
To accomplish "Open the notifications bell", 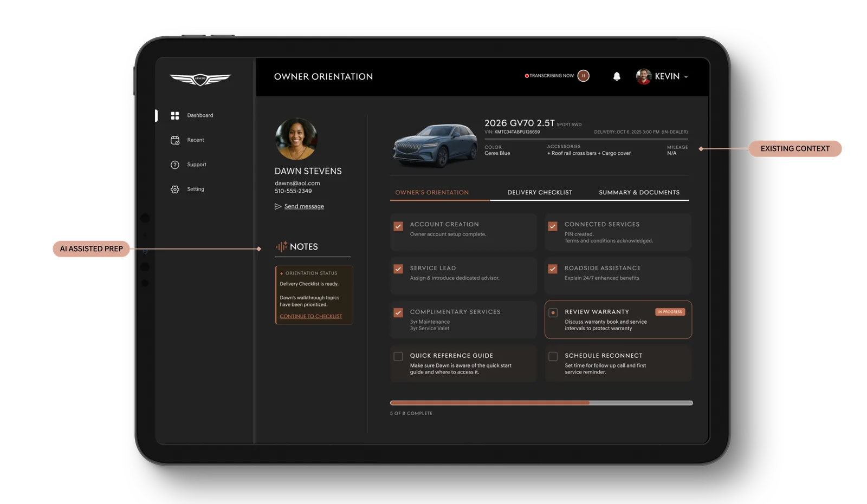I will point(617,76).
